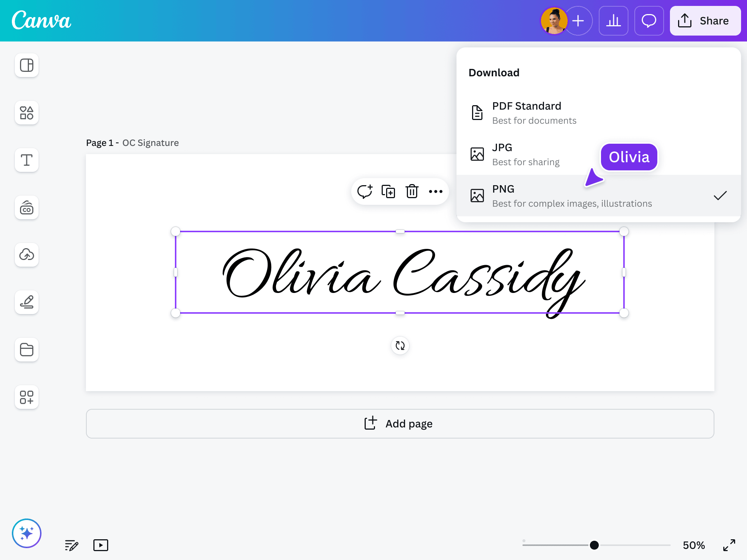This screenshot has width=747, height=560.
Task: Open the Notes view
Action: (72, 545)
